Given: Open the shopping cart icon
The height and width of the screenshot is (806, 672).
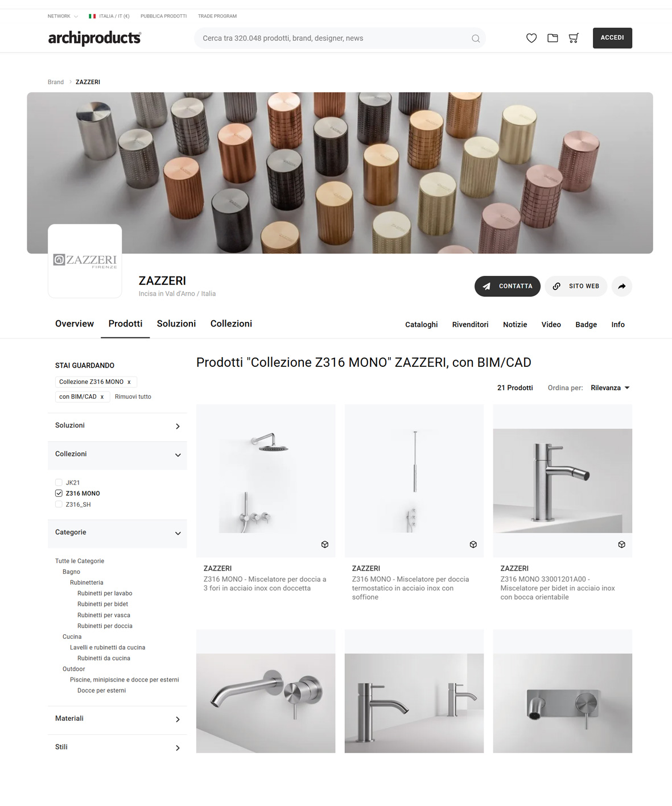Looking at the screenshot, I should coord(574,38).
